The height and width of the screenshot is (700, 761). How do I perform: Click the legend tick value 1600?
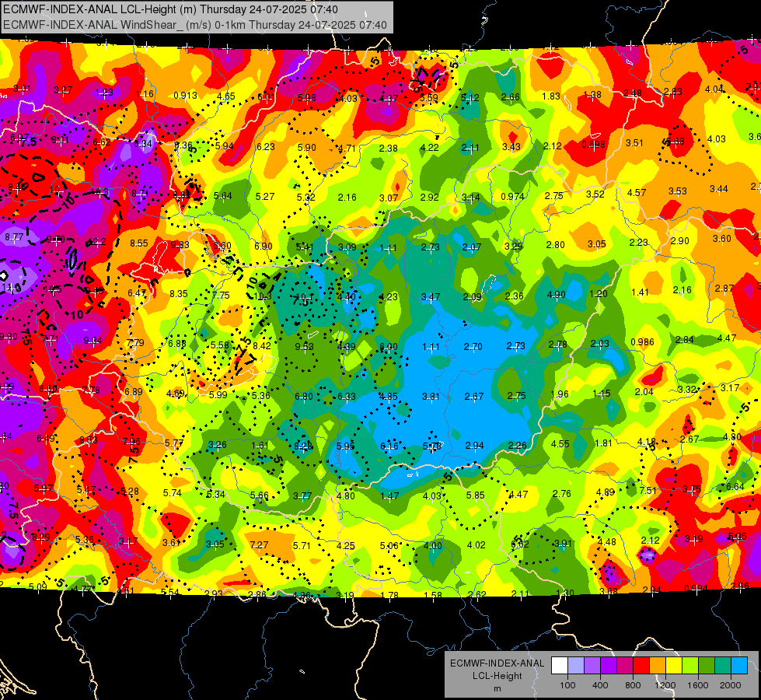[x=698, y=685]
